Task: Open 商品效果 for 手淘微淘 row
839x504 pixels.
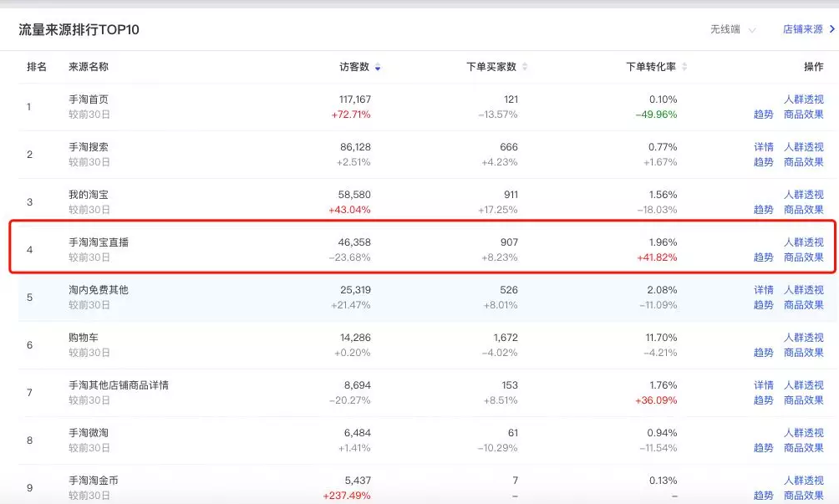Action: [x=803, y=448]
